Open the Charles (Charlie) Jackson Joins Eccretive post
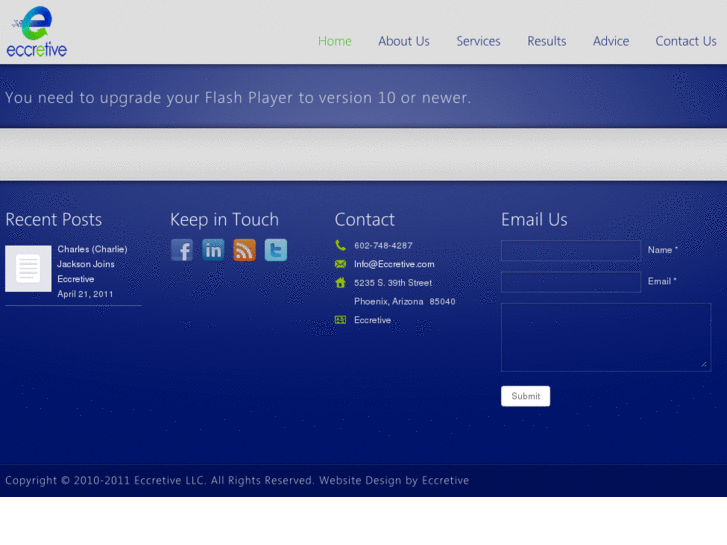Screen dimensions: 727x545 tap(92, 264)
